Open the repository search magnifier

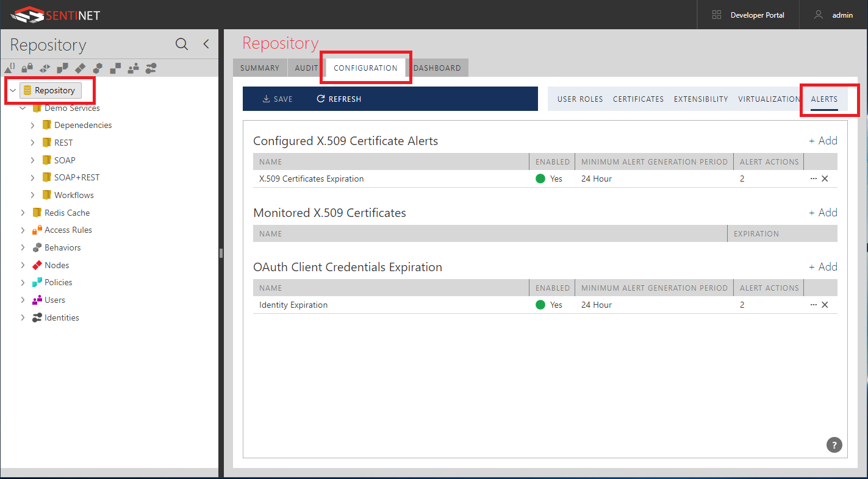182,44
